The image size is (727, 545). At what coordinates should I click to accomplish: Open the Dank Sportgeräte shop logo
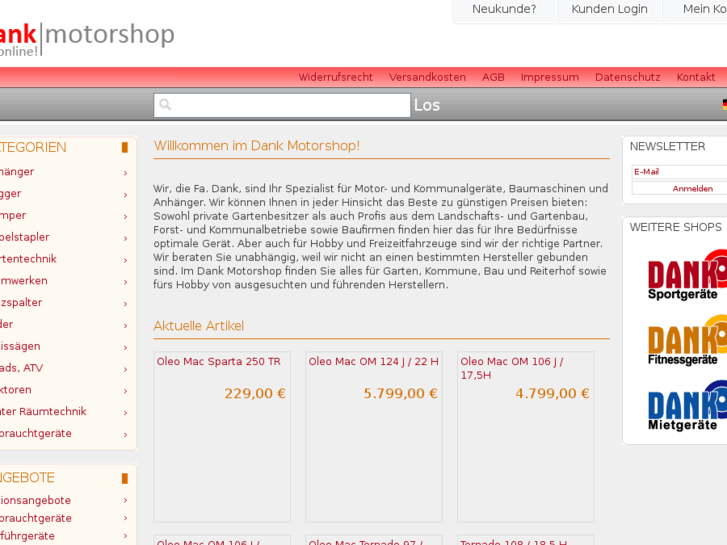tap(687, 275)
